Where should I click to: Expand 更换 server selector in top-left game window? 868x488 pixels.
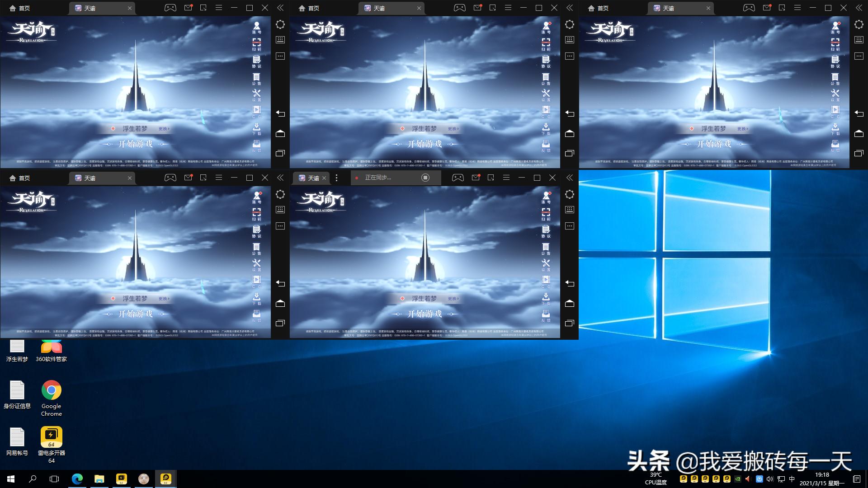click(164, 129)
